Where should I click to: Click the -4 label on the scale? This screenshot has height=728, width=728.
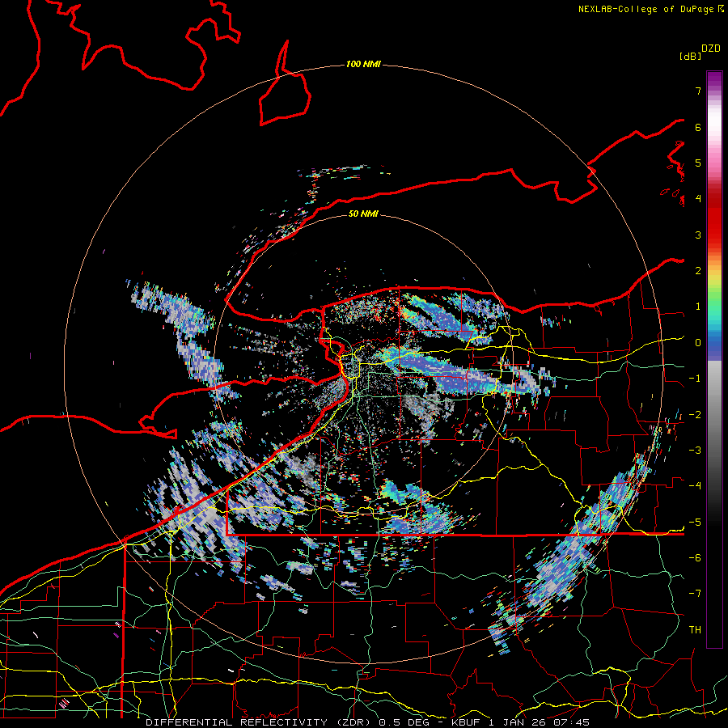695,485
